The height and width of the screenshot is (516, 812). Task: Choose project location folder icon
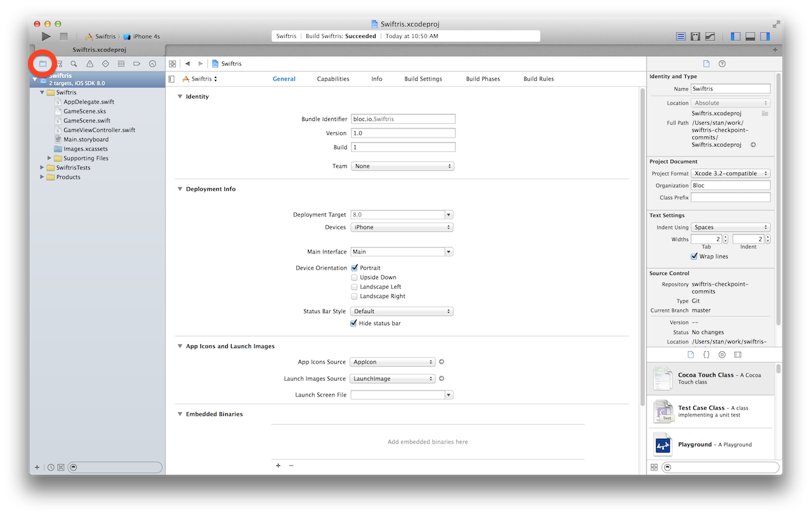tap(765, 113)
